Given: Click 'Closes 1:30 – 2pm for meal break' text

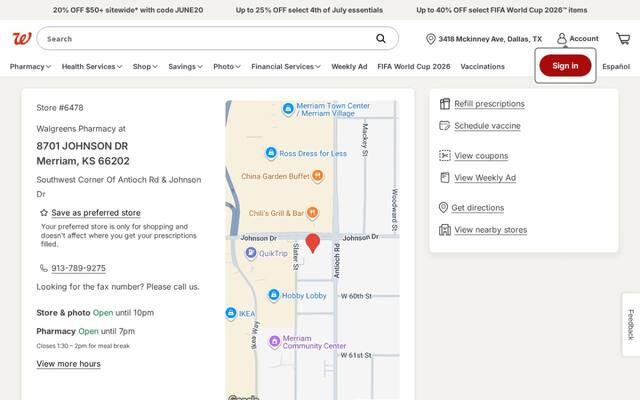Looking at the screenshot, I should coord(83,346).
